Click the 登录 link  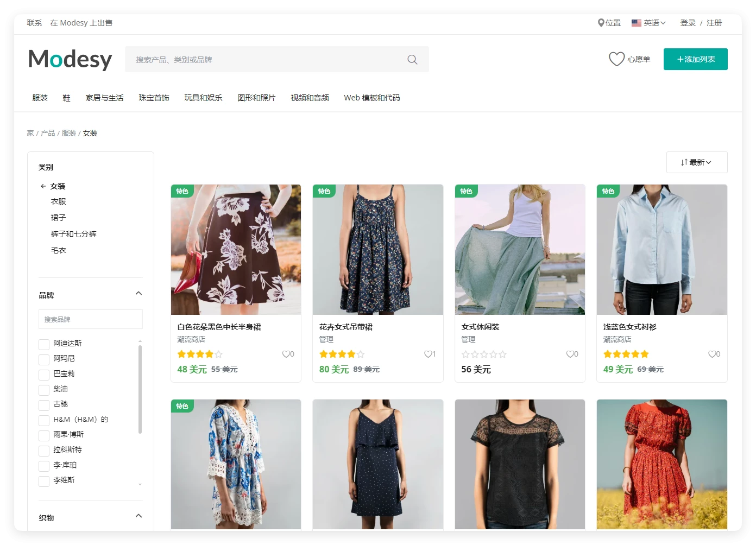click(x=688, y=23)
